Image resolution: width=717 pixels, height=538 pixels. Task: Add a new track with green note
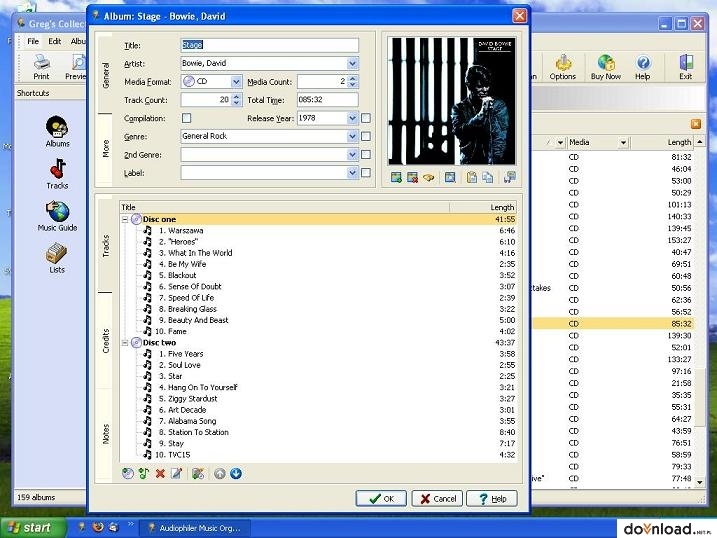144,474
